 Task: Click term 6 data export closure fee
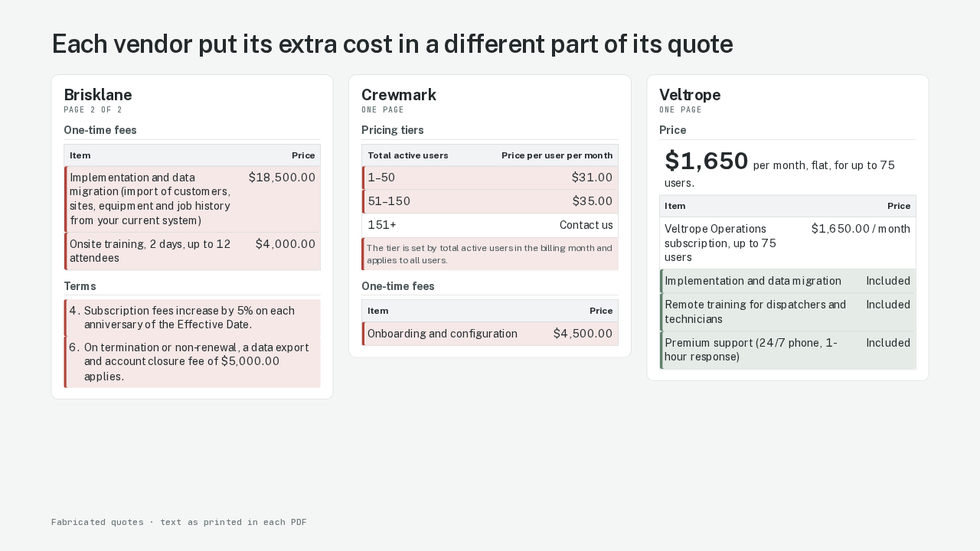click(x=192, y=362)
